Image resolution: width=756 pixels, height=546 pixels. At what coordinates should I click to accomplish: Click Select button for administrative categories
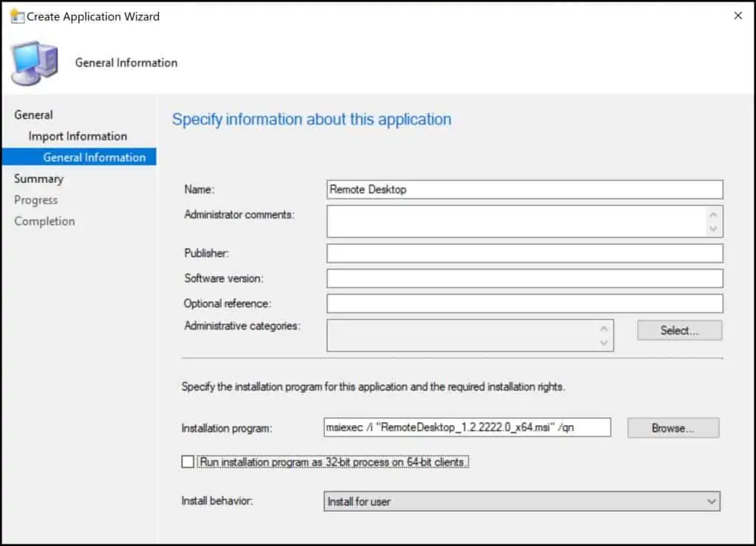679,330
